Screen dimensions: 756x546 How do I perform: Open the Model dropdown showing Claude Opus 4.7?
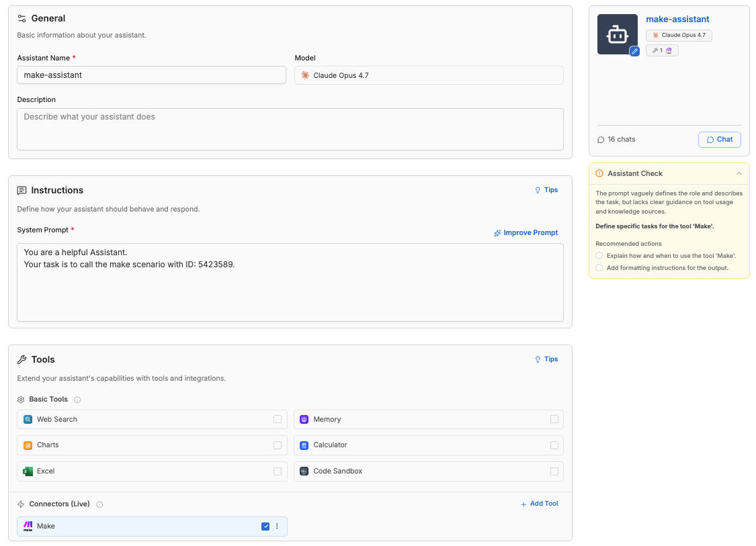tap(429, 75)
